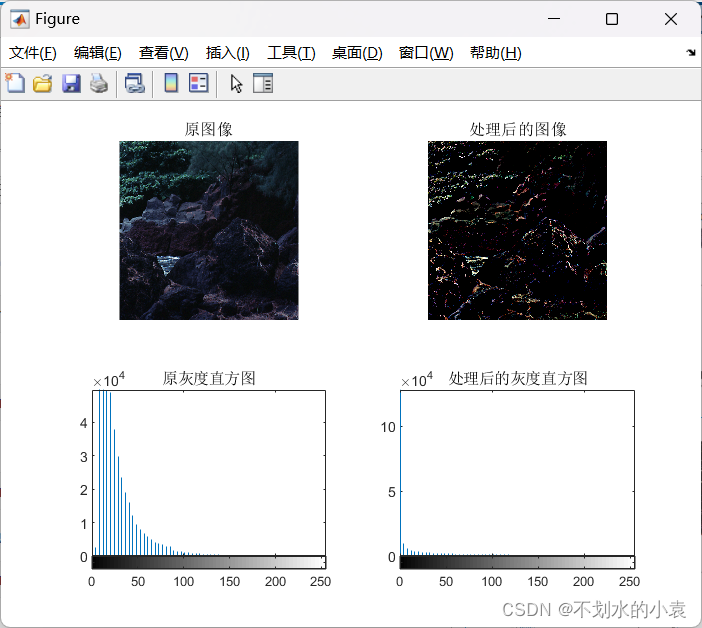Click the MATLAB logo in title bar
This screenshot has height=628, width=702.
click(20, 19)
